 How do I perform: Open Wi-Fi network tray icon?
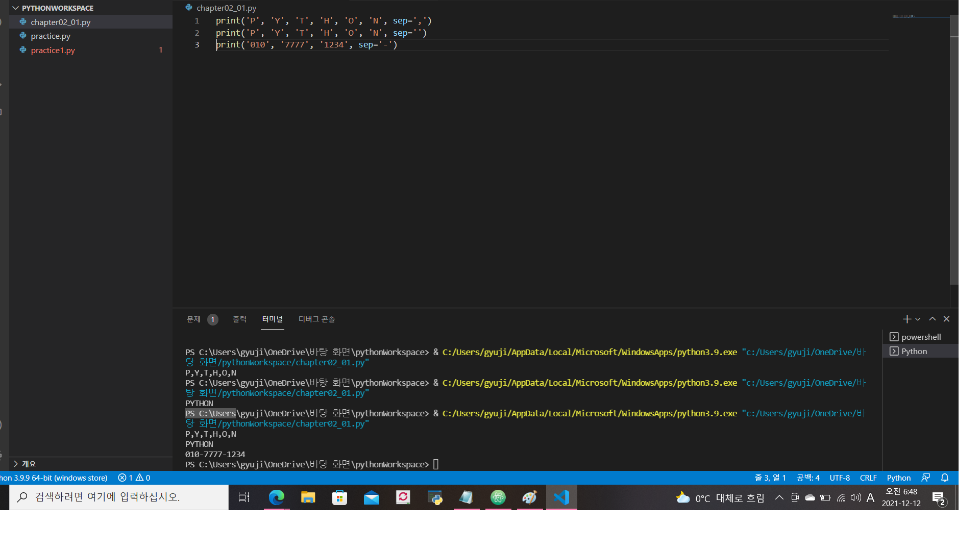click(841, 497)
